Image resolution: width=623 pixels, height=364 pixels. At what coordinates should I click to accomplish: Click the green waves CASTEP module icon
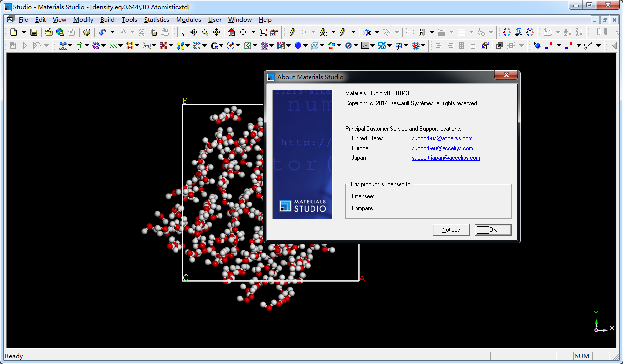tap(113, 45)
